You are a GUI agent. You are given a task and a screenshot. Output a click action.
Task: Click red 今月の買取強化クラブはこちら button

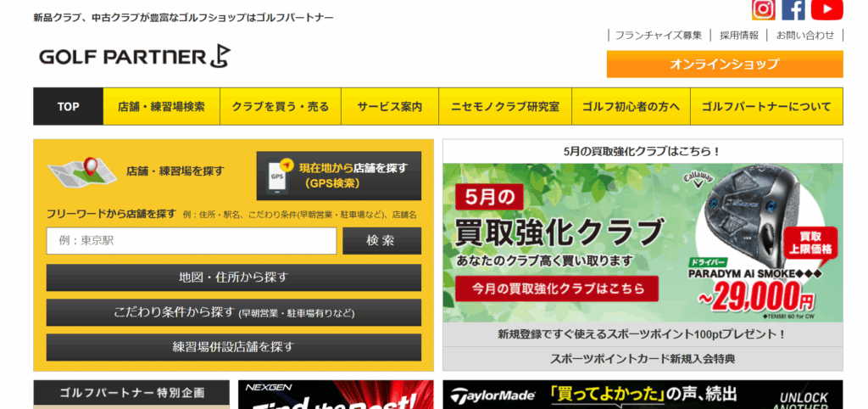(x=557, y=289)
